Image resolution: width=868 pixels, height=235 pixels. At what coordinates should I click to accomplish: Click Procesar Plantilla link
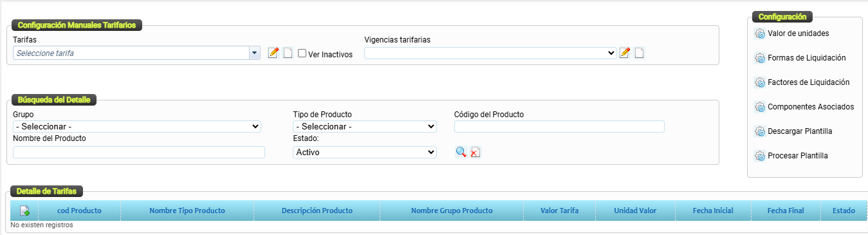(797, 156)
